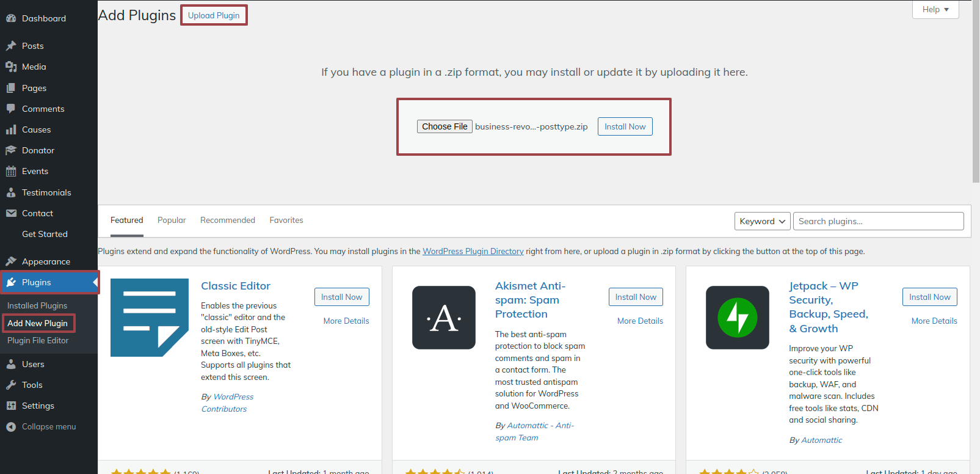Screen dimensions: 980x474
Task: Open the Akismet Anti-spam title link
Action: (531, 300)
